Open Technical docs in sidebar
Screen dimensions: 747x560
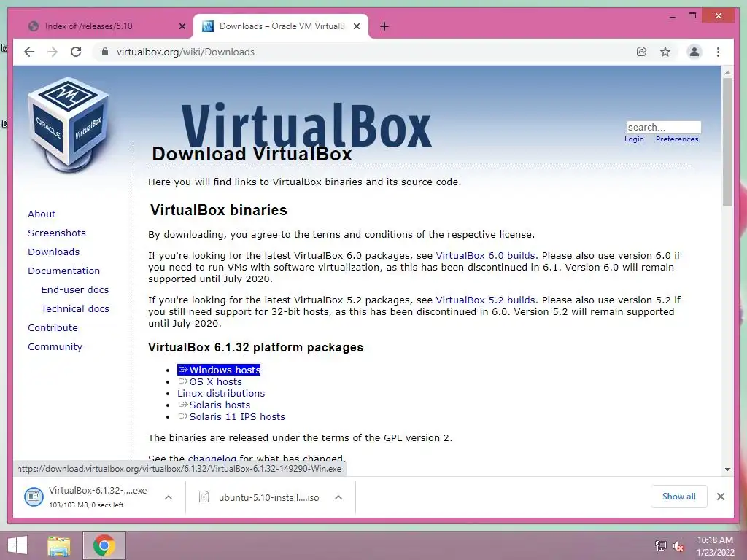[x=75, y=309]
